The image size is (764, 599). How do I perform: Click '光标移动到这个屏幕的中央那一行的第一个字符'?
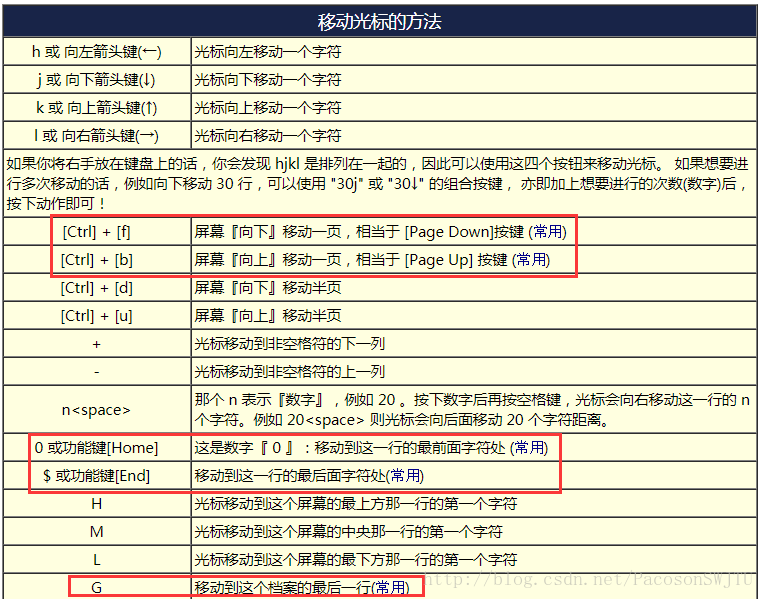click(348, 532)
